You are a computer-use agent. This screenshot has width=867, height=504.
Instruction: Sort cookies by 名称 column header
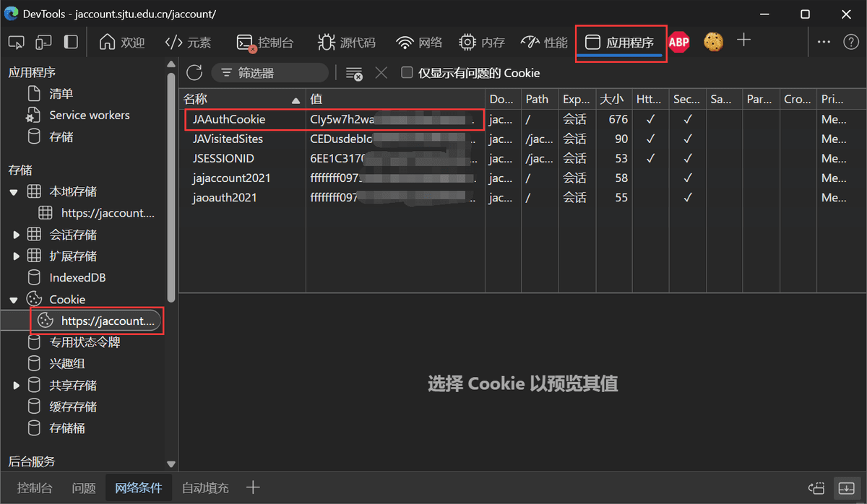coord(242,100)
